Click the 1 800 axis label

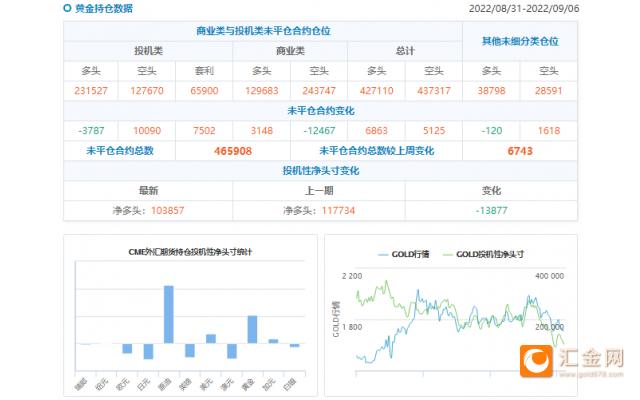352,327
